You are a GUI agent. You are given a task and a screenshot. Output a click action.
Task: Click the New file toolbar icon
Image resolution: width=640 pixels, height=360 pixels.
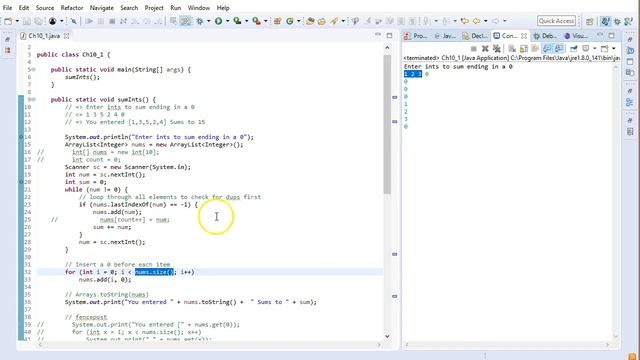tap(8, 21)
